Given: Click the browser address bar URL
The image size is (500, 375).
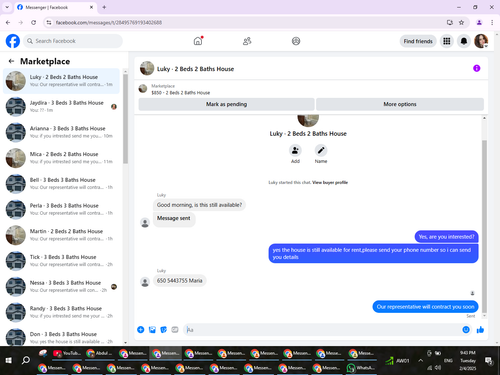Looking at the screenshot, I should click(109, 22).
